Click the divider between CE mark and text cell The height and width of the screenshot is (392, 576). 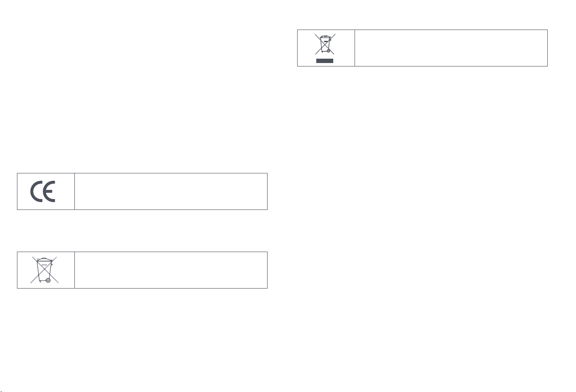pos(74,192)
